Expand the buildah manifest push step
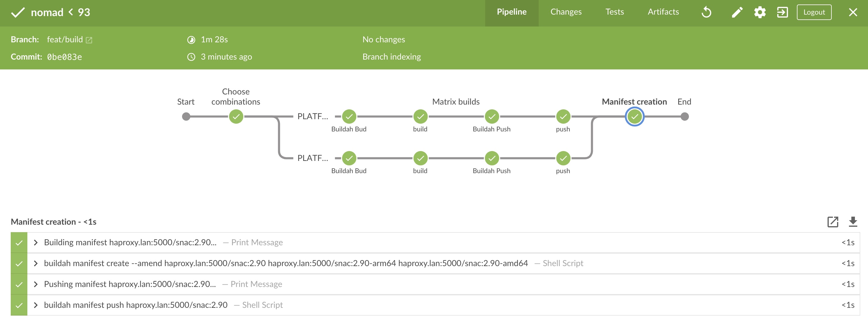Screen dimensions: 868x326 point(36,305)
